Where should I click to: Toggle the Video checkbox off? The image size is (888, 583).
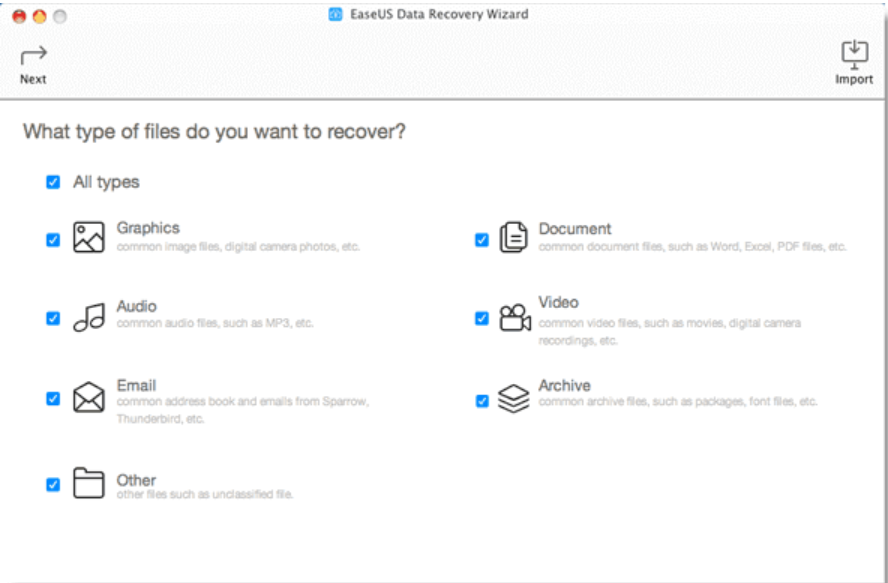(482, 319)
